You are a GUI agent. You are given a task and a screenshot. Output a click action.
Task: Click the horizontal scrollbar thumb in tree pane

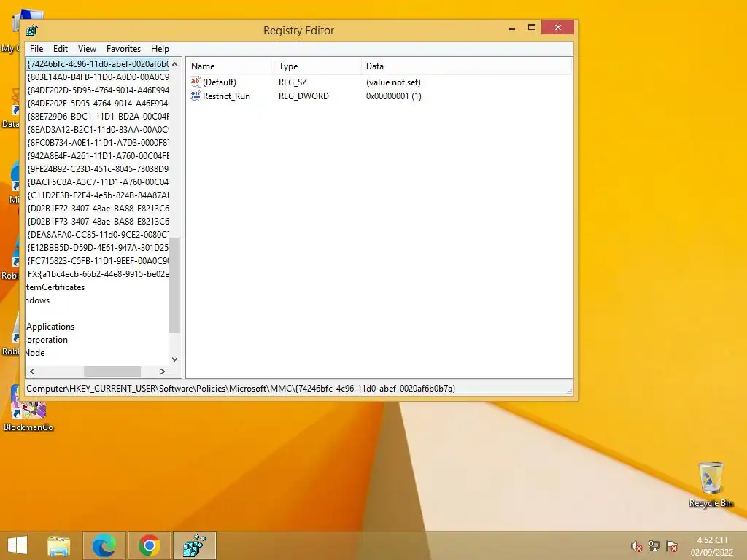tap(112, 371)
